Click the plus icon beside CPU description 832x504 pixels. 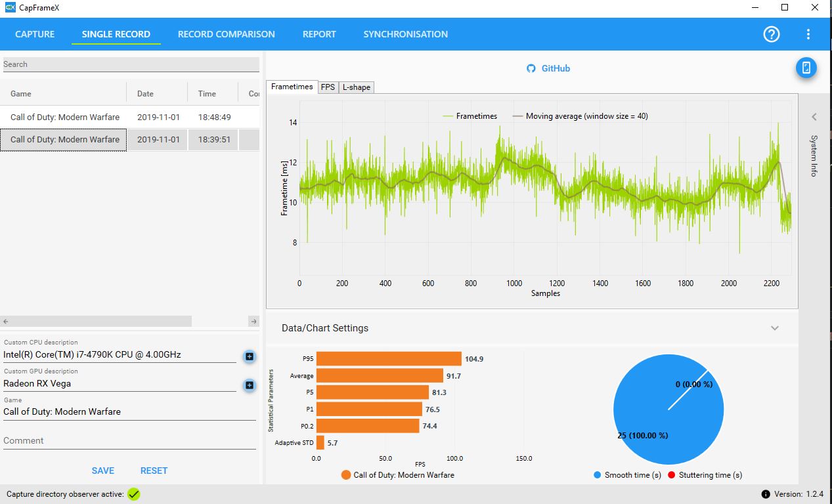250,356
